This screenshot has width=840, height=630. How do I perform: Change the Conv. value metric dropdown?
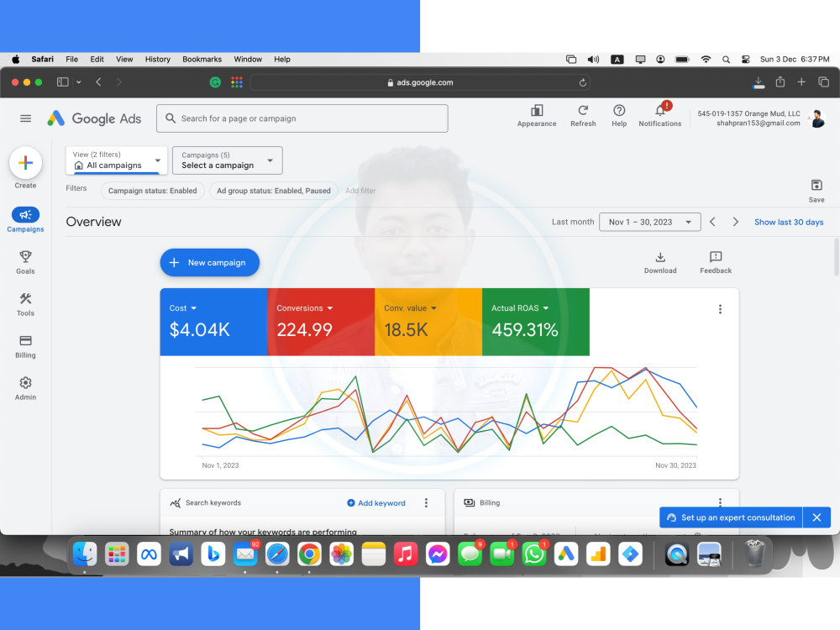tap(411, 308)
